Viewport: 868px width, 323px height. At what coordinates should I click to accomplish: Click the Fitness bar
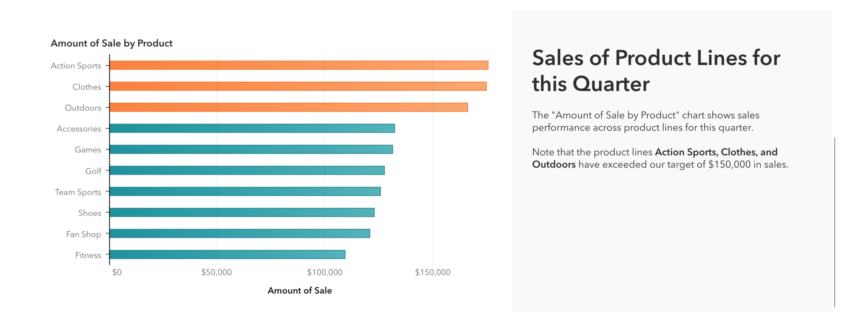tap(227, 254)
